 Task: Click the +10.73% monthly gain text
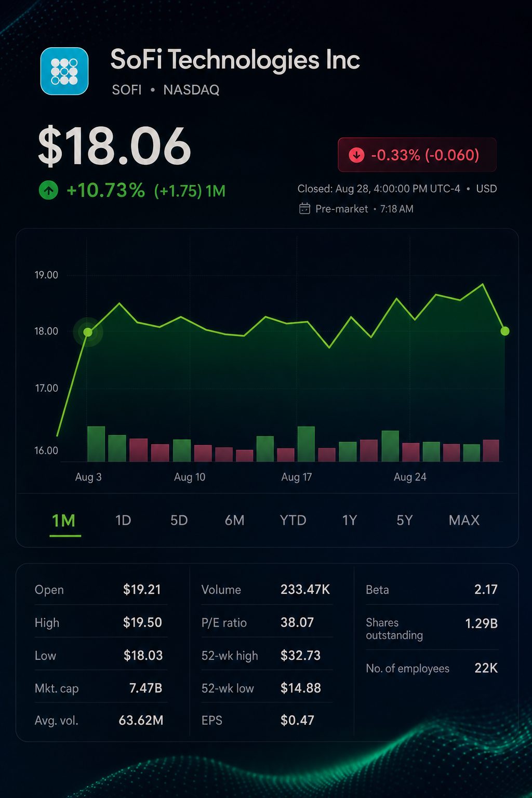106,191
